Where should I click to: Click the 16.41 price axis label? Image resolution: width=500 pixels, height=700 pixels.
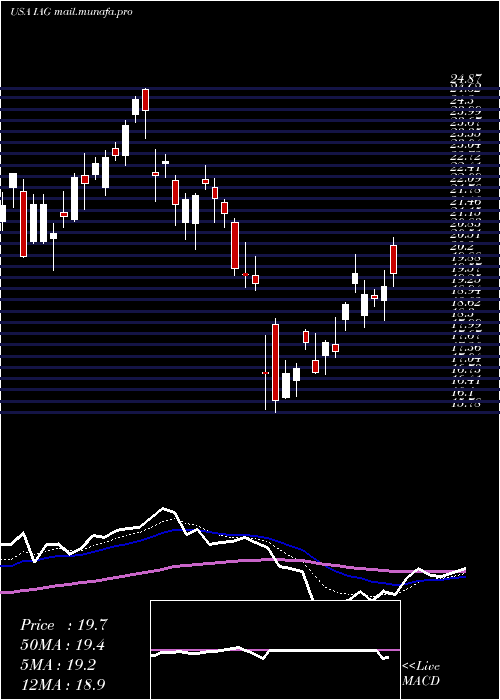pyautogui.click(x=466, y=383)
